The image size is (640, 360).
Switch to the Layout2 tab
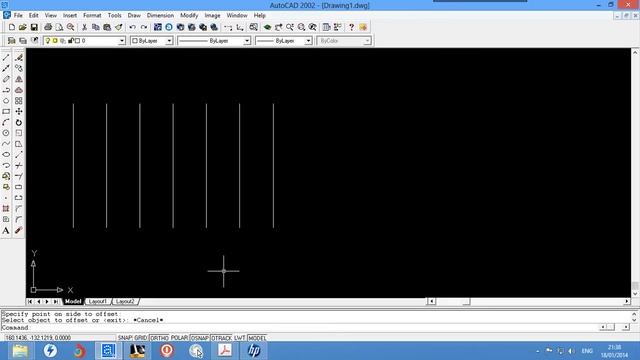125,302
